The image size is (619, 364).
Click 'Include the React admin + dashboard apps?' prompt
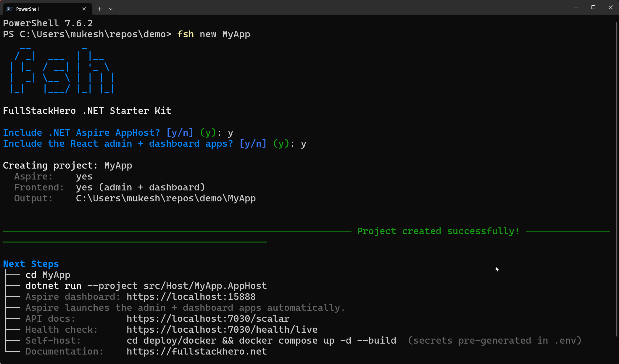click(118, 144)
